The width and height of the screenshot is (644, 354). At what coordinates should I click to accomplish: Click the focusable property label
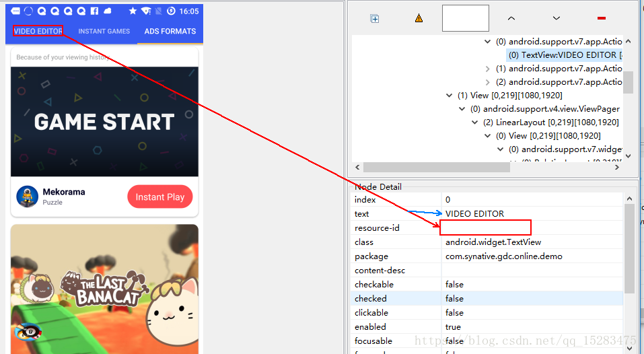click(x=373, y=341)
